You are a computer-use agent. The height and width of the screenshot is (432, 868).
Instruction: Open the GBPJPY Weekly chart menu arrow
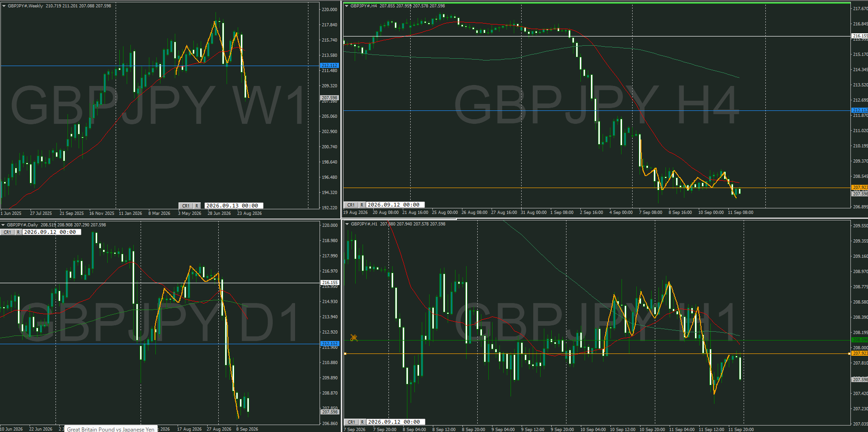[x=4, y=6]
